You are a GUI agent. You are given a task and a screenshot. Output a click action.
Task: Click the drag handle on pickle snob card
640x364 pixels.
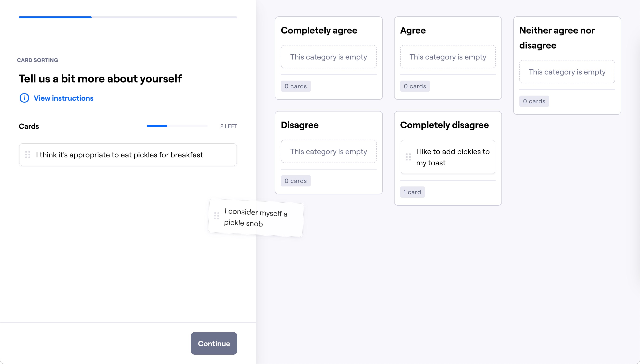click(216, 215)
